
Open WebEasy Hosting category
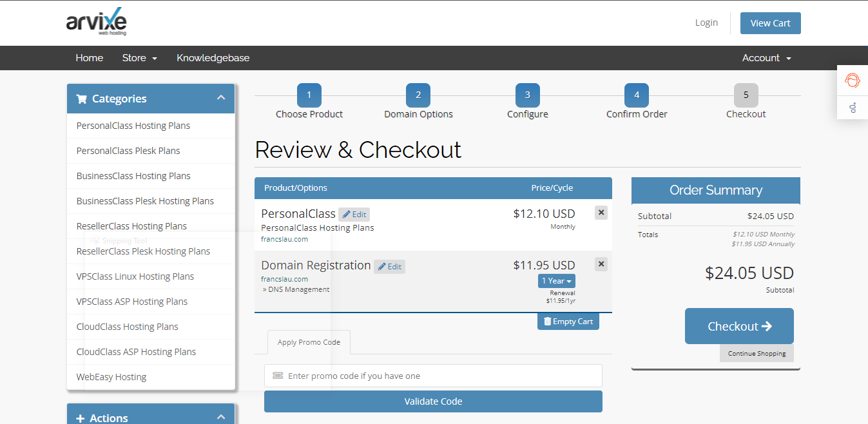pos(151,377)
